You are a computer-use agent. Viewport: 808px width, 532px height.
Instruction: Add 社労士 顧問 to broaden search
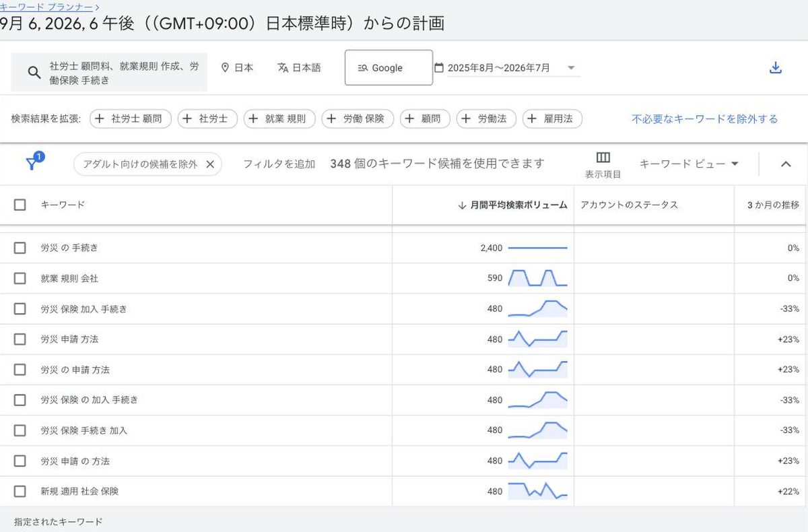coord(131,119)
